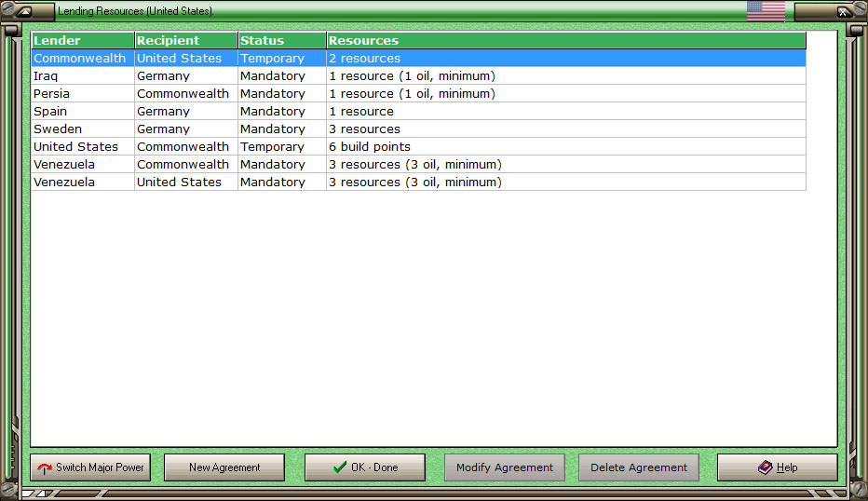Click Sweden's '3 resources' cell
The width and height of the screenshot is (868, 501).
tap(565, 129)
